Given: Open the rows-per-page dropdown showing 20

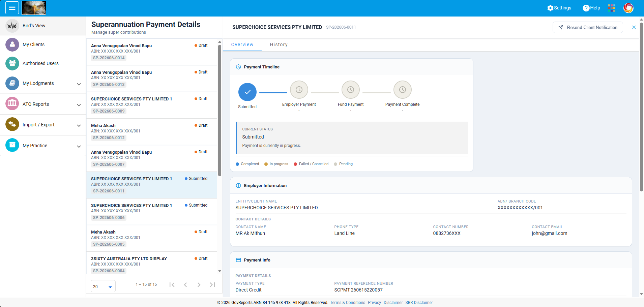Looking at the screenshot, I should pos(103,286).
